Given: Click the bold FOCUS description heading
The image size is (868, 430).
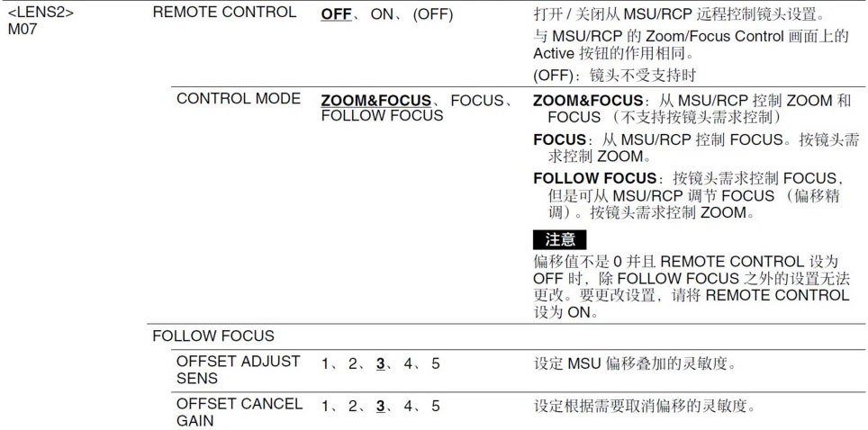Looking at the screenshot, I should (559, 139).
